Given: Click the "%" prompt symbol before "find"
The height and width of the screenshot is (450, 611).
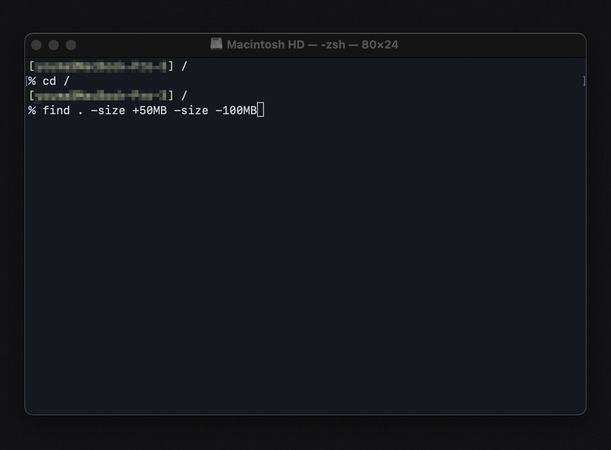Looking at the screenshot, I should point(32,110).
